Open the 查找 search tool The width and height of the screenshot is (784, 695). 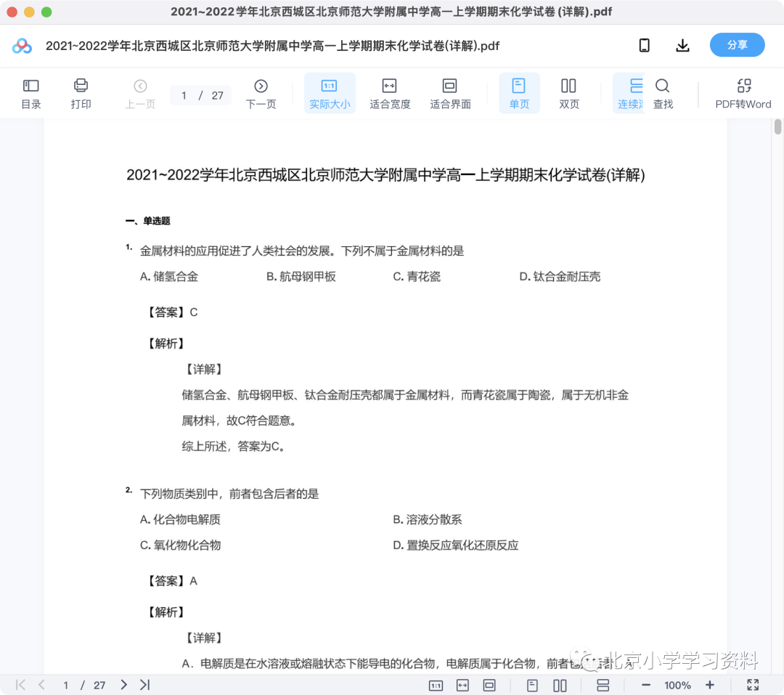(663, 94)
